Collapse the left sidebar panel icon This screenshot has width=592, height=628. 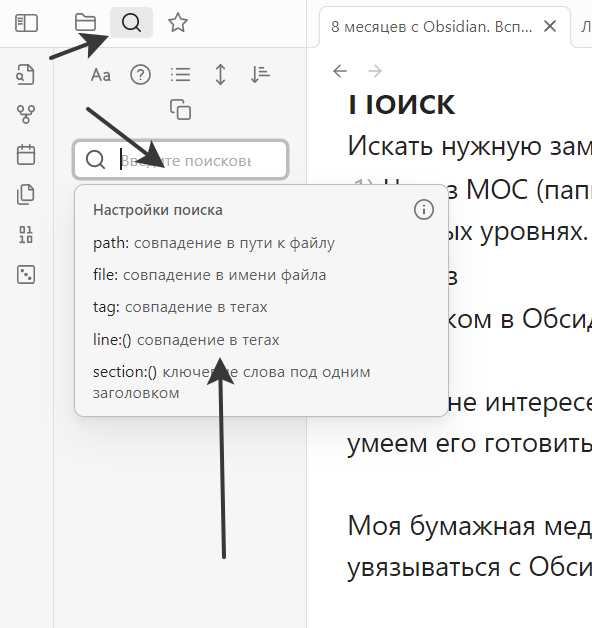[x=26, y=23]
